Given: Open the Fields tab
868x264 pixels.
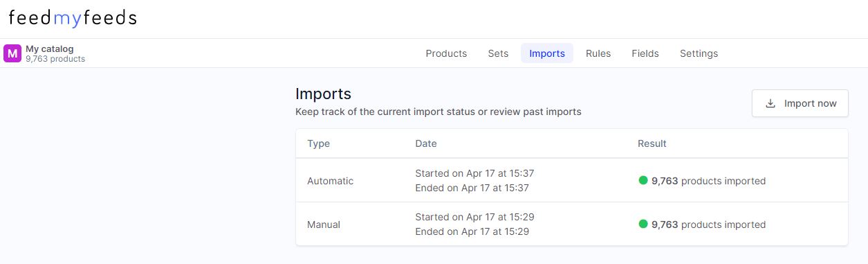Looking at the screenshot, I should point(645,53).
